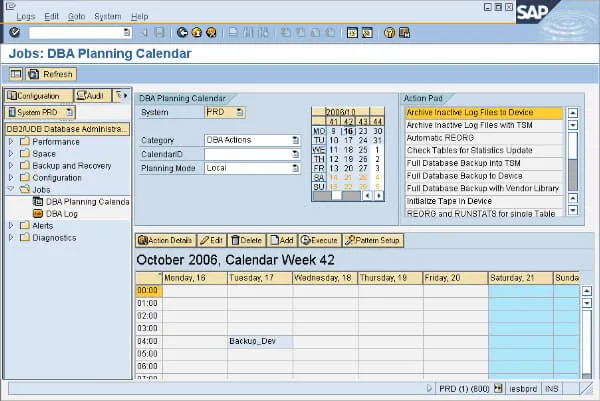Click the Save diskette icon
The image size is (600, 401).
(159, 33)
